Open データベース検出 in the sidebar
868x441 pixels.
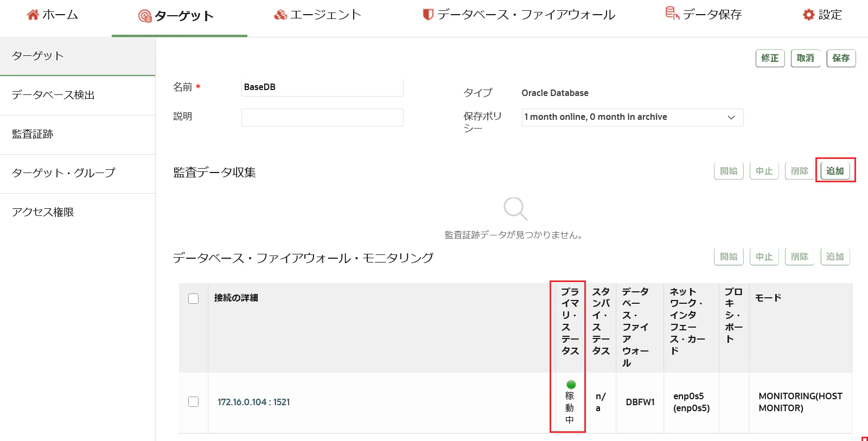(78, 95)
